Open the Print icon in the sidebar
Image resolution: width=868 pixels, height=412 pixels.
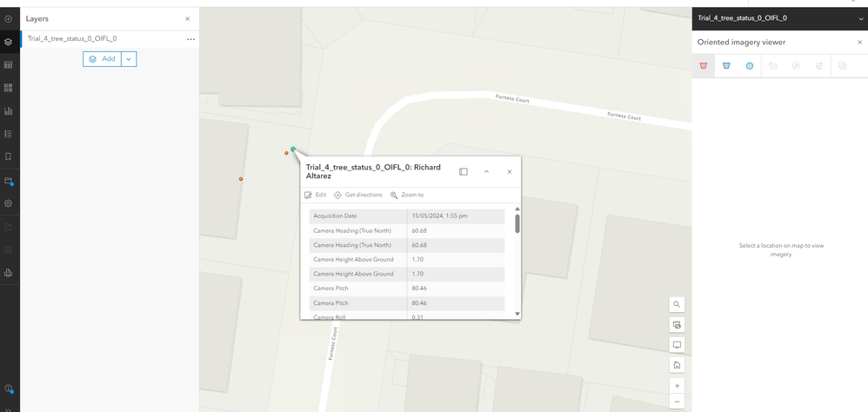click(9, 273)
